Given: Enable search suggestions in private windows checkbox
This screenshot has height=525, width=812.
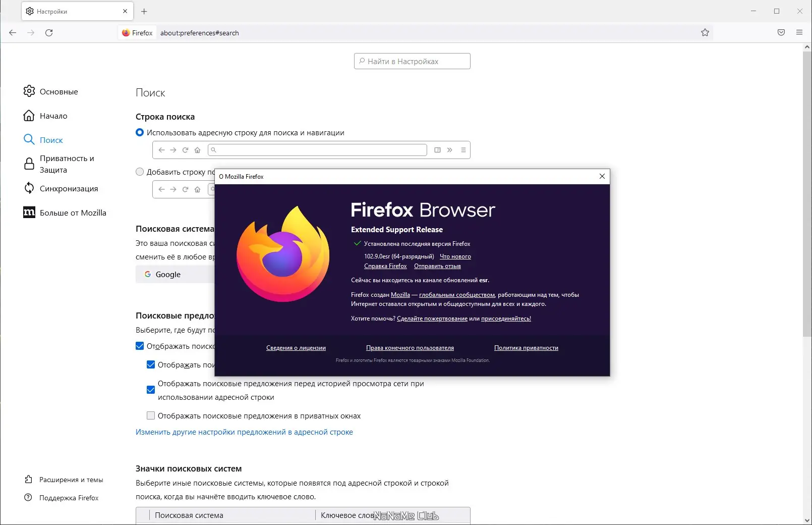Looking at the screenshot, I should coord(151,415).
